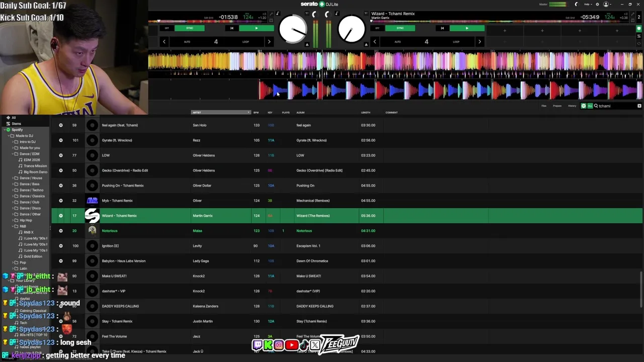
Task: Sort by ARTIST column header
Action: click(221, 113)
